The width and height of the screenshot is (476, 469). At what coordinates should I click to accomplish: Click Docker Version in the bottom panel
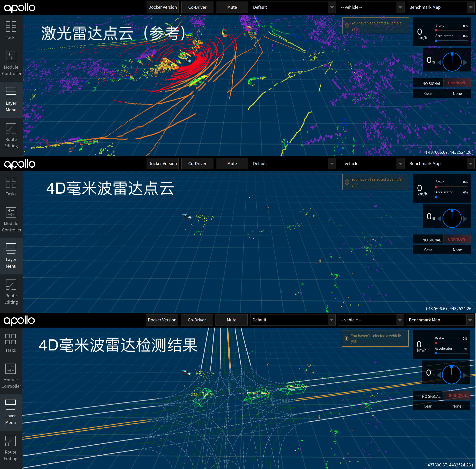coord(162,320)
